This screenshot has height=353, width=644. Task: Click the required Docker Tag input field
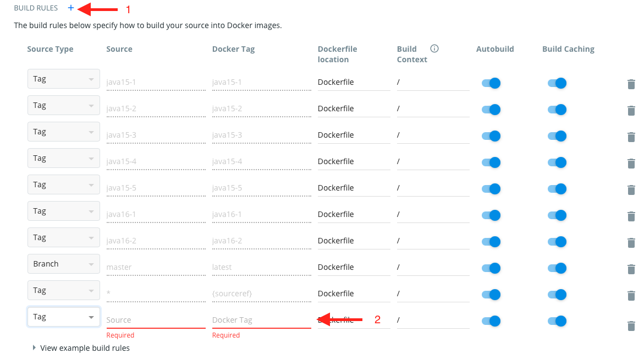[x=261, y=320]
